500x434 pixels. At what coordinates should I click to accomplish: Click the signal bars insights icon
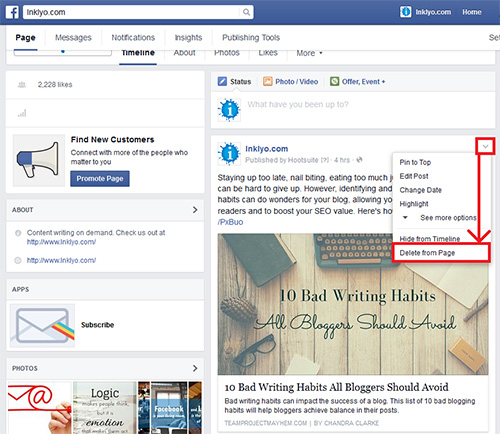click(22, 113)
